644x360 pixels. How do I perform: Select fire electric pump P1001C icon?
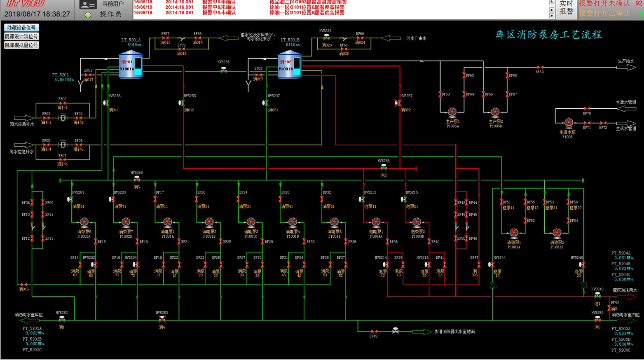coord(251,222)
